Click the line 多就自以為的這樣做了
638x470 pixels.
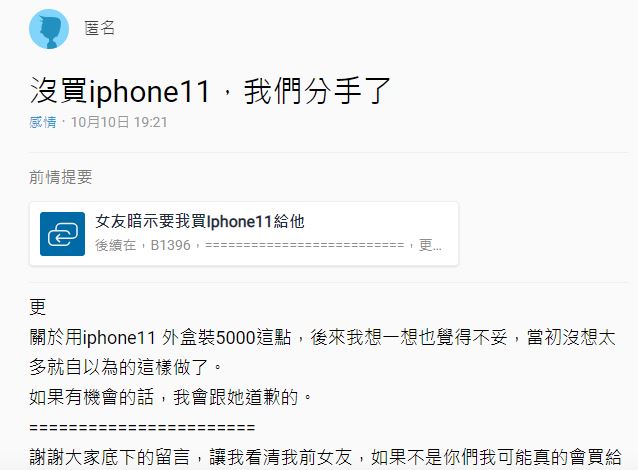pyautogui.click(x=126, y=367)
